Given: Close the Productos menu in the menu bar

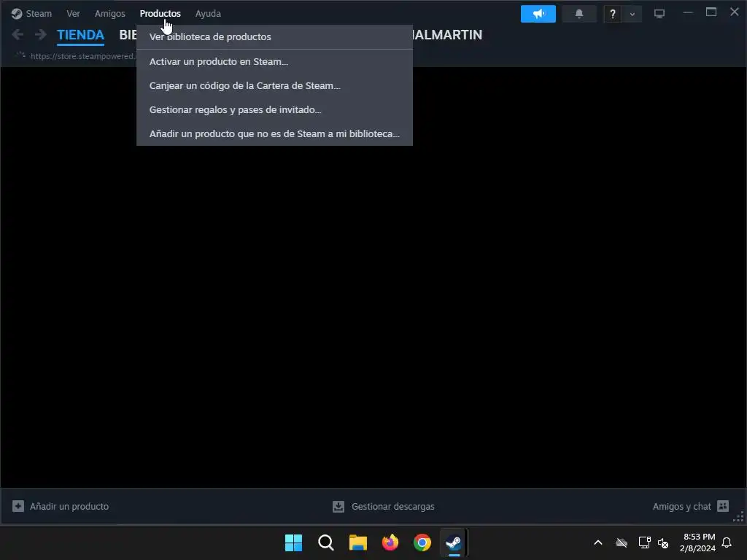Looking at the screenshot, I should [160, 13].
